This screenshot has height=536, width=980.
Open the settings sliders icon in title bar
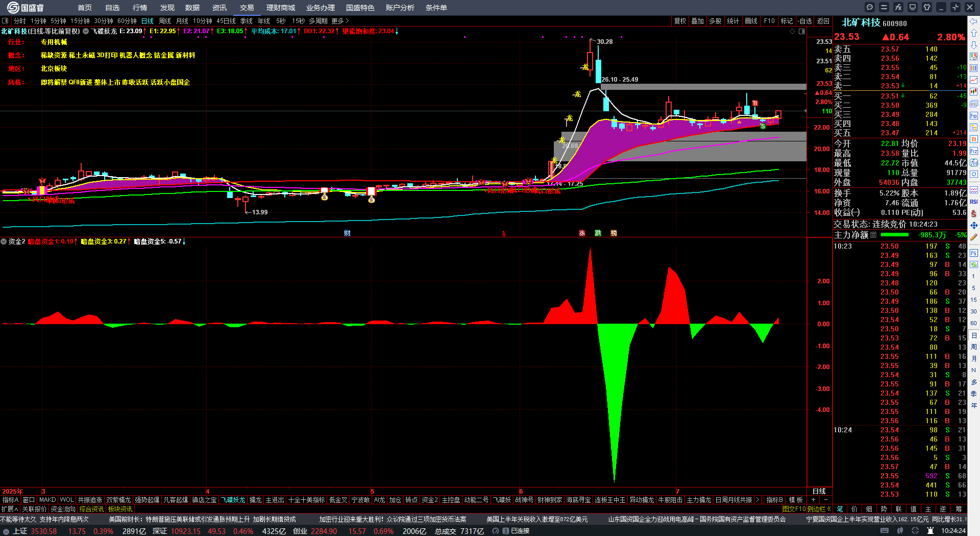point(884,7)
